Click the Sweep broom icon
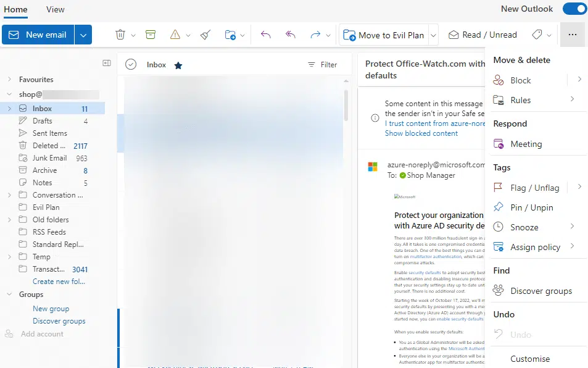 point(205,35)
